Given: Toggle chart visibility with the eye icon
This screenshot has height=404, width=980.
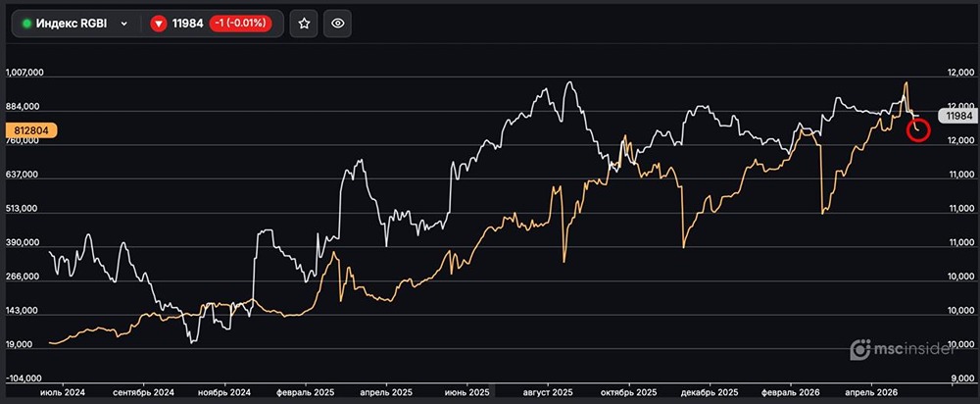Looking at the screenshot, I should point(337,24).
